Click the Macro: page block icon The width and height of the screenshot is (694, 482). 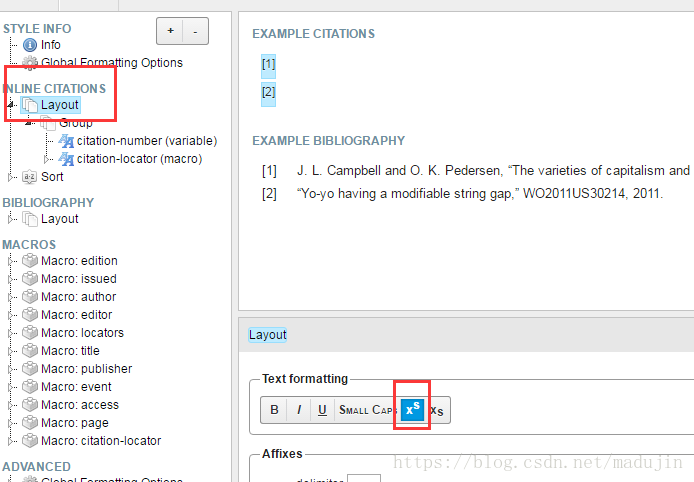[30, 423]
